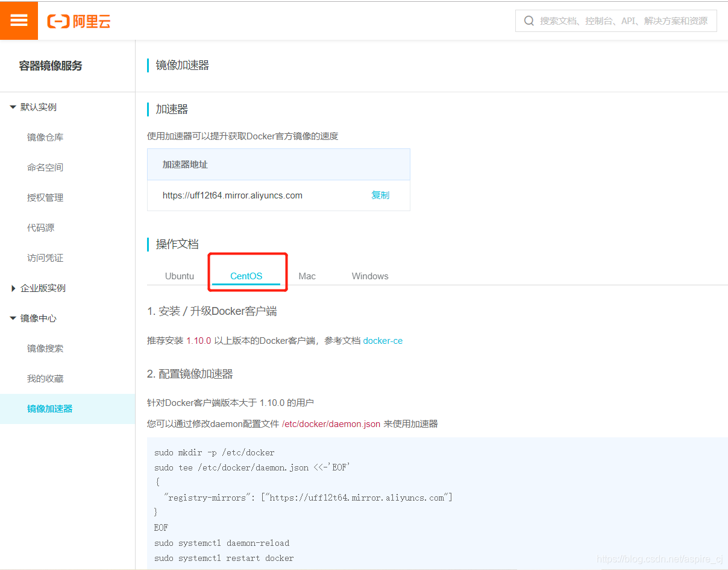Open the docker-ce documentation link
The width and height of the screenshot is (728, 570).
pyautogui.click(x=383, y=341)
